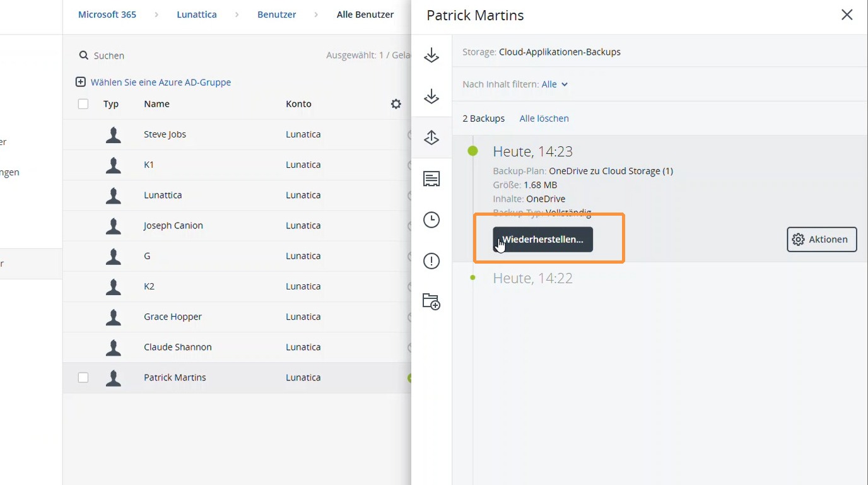Click the folder-plus icon in side panel
The image size is (868, 485).
click(431, 301)
